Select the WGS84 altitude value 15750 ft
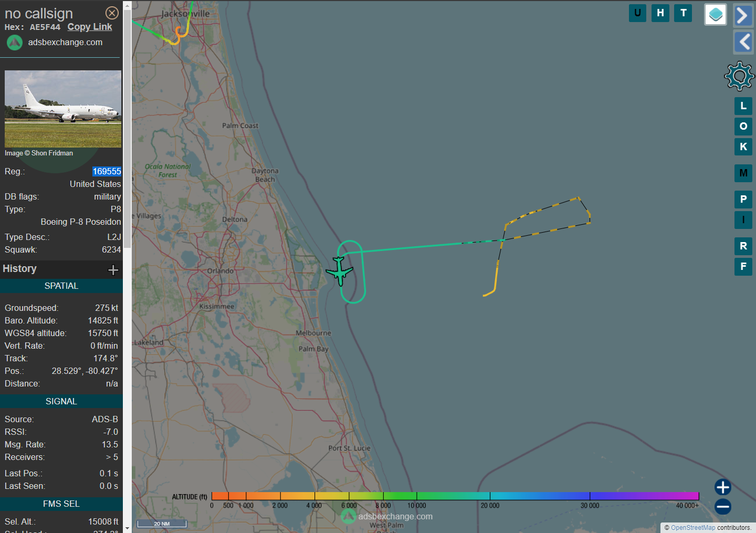Screen dimensions: 756x533 pos(103,333)
